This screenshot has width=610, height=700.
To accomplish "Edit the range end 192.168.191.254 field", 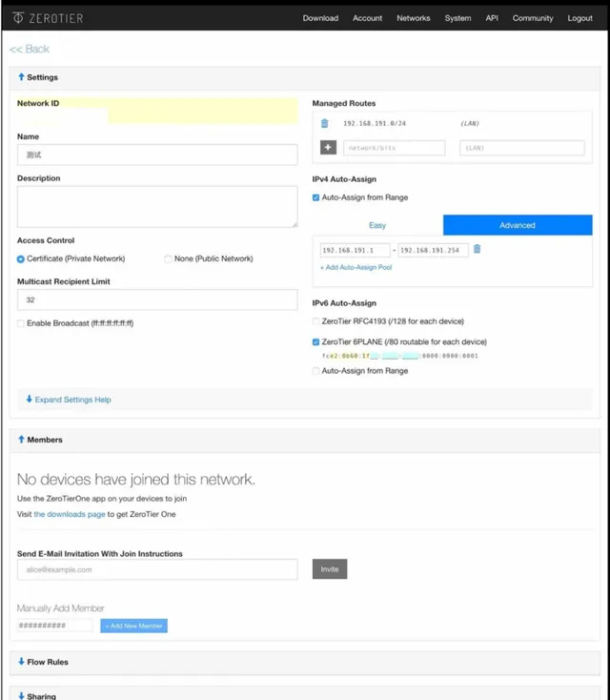I will [x=434, y=251].
